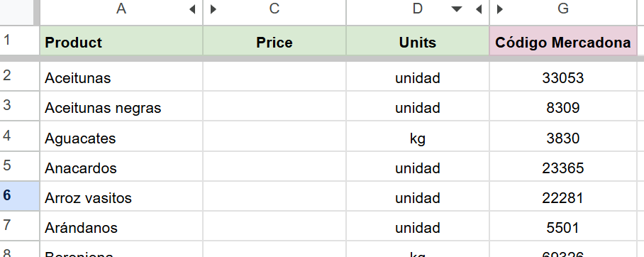The height and width of the screenshot is (257, 644).
Task: Expand hidden columns arrow right of column D
Action: coord(479,9)
